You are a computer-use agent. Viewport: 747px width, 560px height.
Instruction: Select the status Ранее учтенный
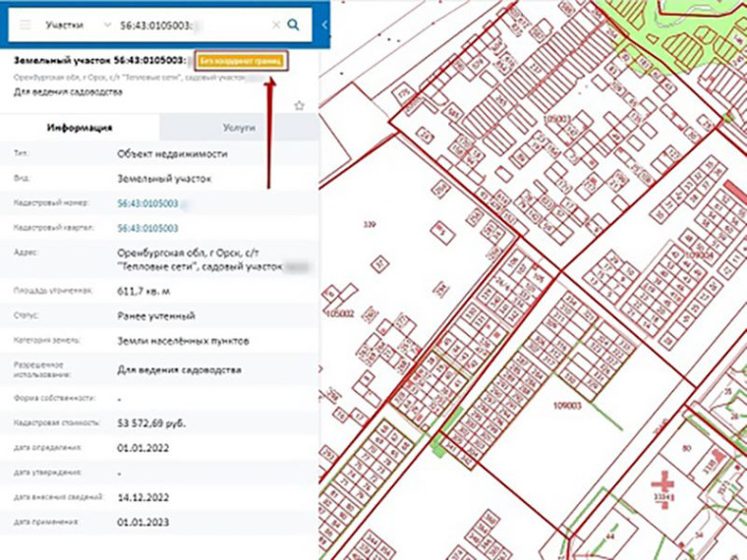click(x=156, y=315)
